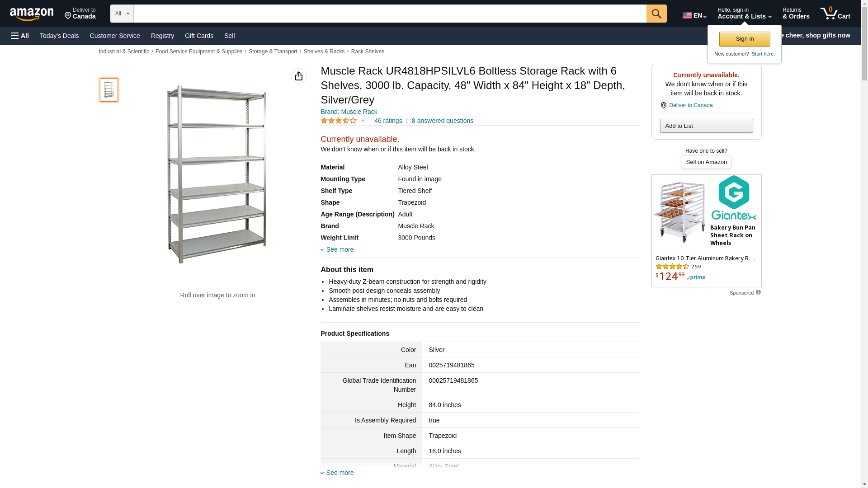The width and height of the screenshot is (868, 488).
Task: Open the All hamburger menu
Action: (20, 36)
